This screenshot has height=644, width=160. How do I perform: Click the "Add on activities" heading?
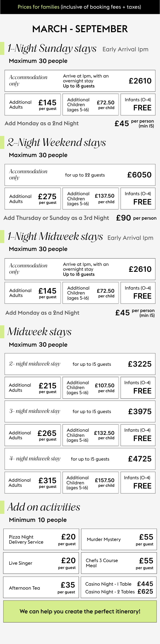pos(44,507)
